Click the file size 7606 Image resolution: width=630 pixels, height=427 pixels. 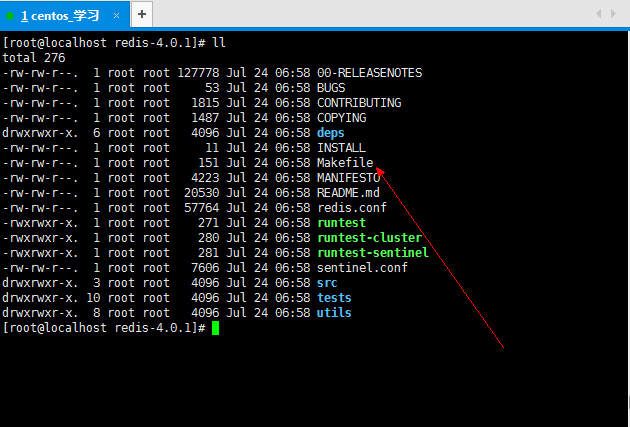tap(205, 268)
